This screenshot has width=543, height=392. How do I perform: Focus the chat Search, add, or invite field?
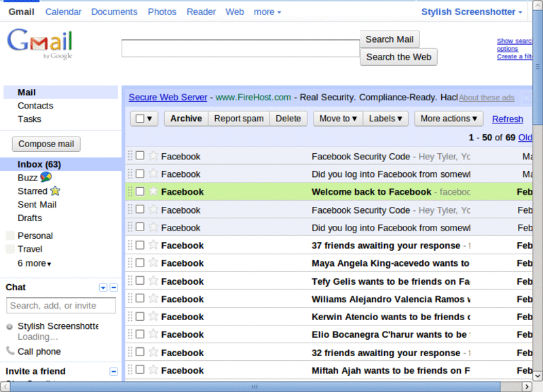point(61,305)
